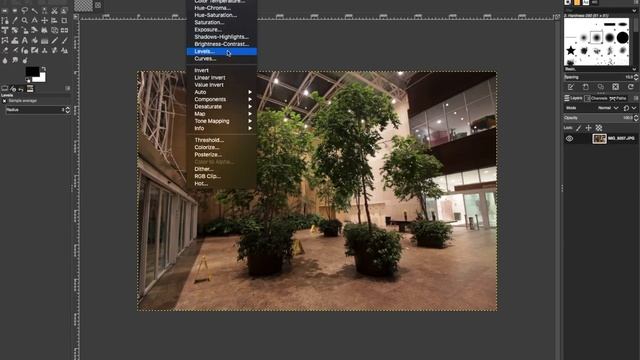Reset colors to default black and white
640x360 pixels.
[28, 80]
